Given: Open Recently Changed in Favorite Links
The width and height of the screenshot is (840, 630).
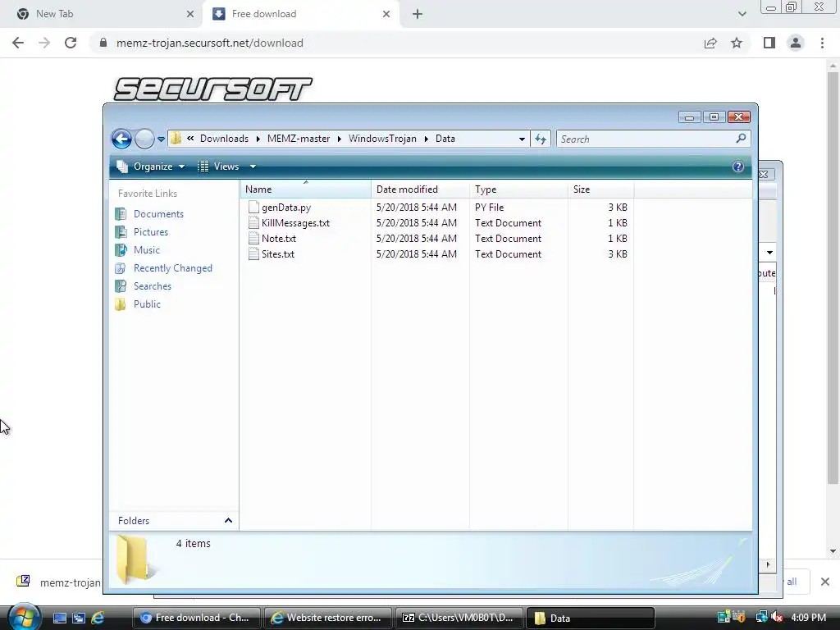Looking at the screenshot, I should (173, 268).
